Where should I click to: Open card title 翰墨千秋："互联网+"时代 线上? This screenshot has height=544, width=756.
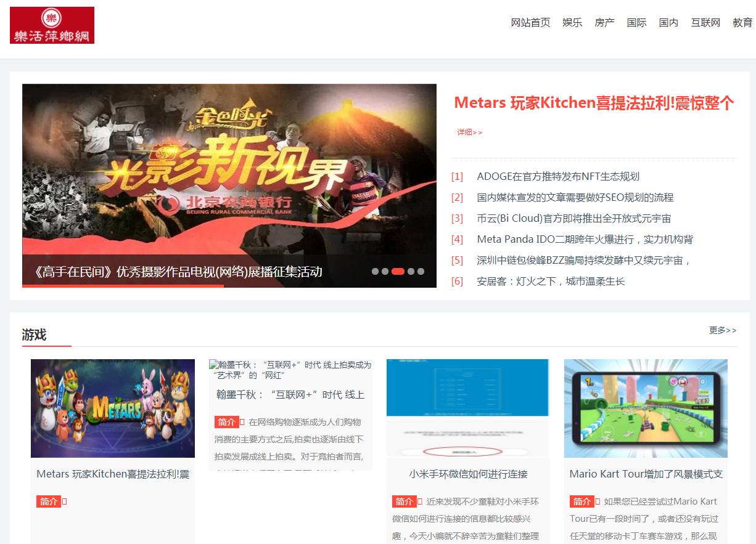[290, 394]
